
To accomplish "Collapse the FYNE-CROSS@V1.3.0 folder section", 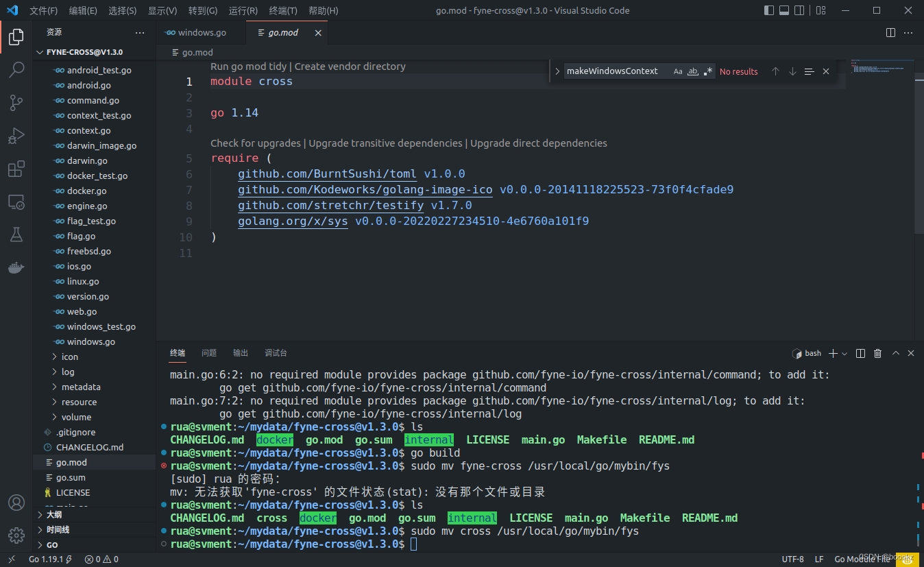I will point(94,52).
